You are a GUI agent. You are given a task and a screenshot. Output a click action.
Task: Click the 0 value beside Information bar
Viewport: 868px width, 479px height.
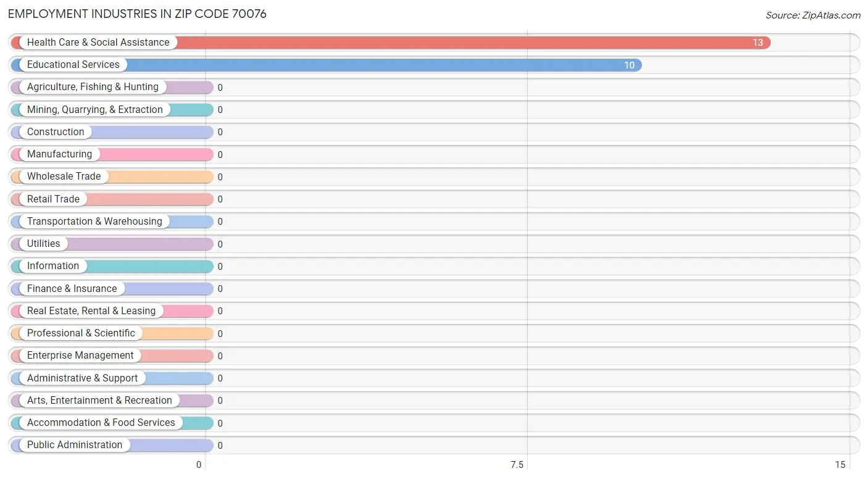220,266
